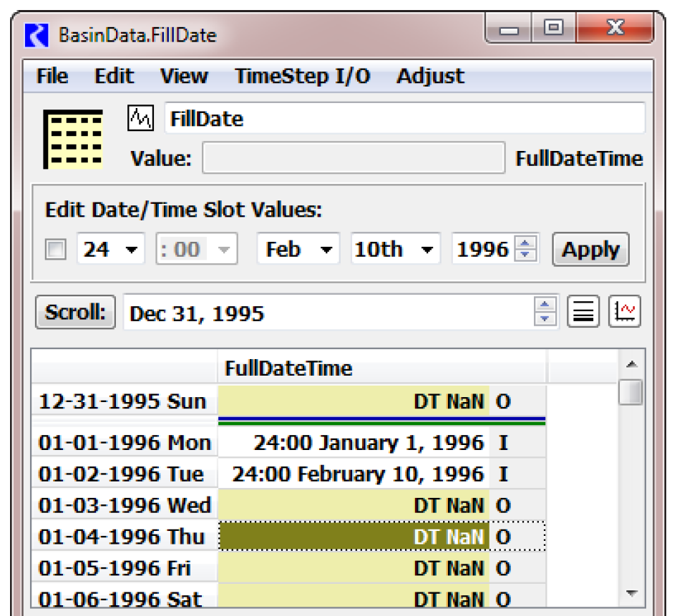Open the Feb month dropdown
The height and width of the screenshot is (616, 677).
click(x=298, y=250)
